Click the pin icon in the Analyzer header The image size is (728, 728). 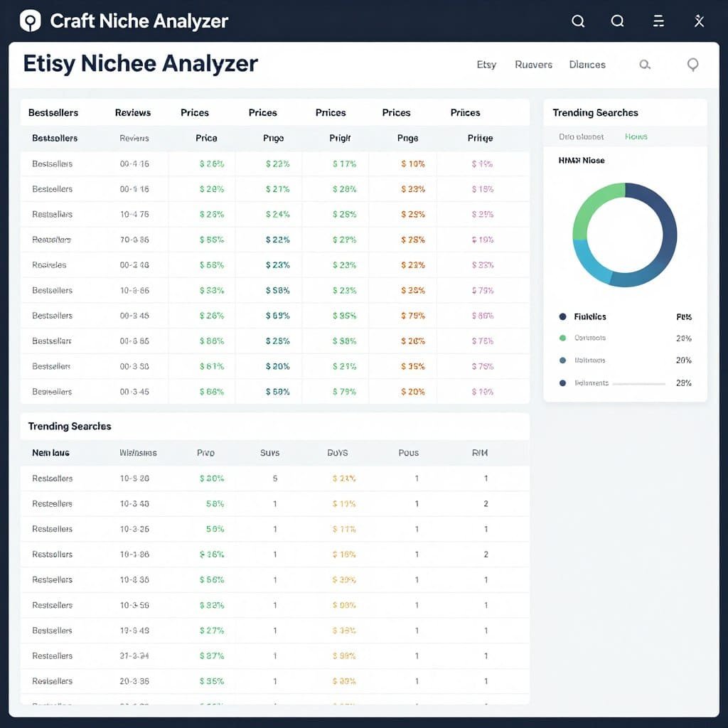point(692,65)
